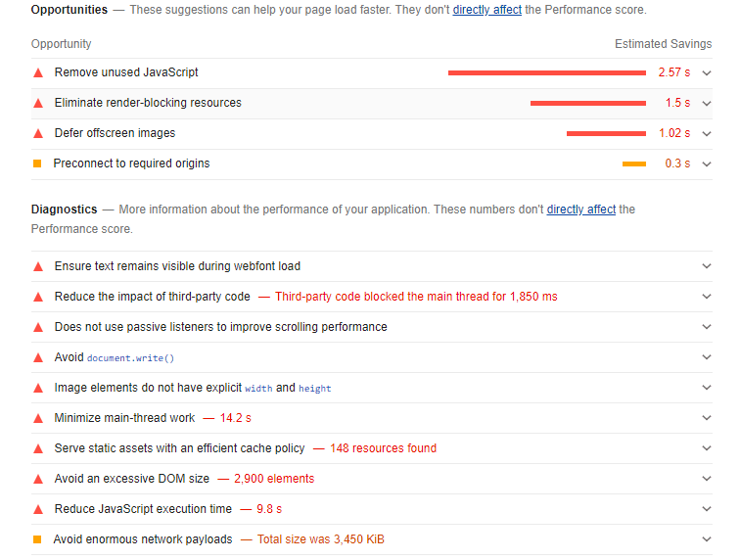The width and height of the screenshot is (740, 560).
Task: Click orange square icon beside Avoid enormous network payloads
Action: tap(37, 539)
